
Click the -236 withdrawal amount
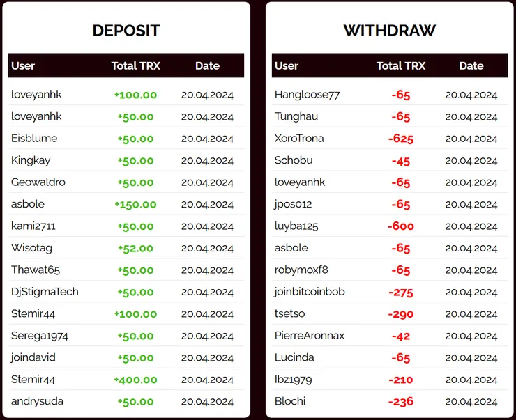tap(401, 402)
